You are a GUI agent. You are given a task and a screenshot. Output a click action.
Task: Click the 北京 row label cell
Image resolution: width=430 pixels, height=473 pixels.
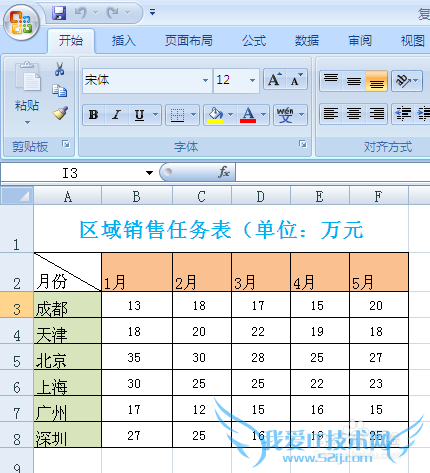pos(68,357)
